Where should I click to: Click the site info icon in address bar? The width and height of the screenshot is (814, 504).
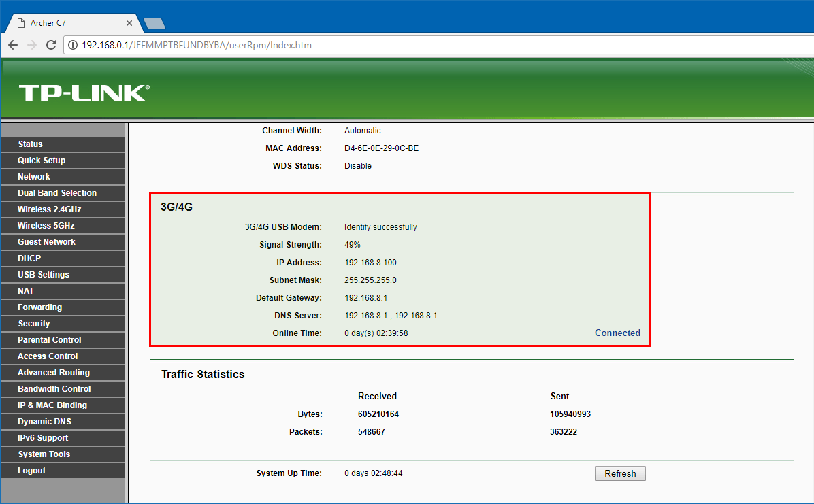pyautogui.click(x=74, y=45)
